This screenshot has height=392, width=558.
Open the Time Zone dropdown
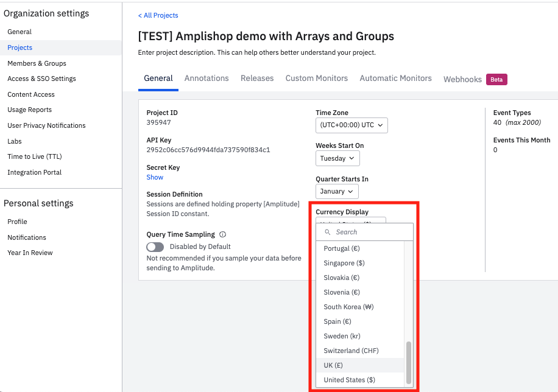(351, 125)
